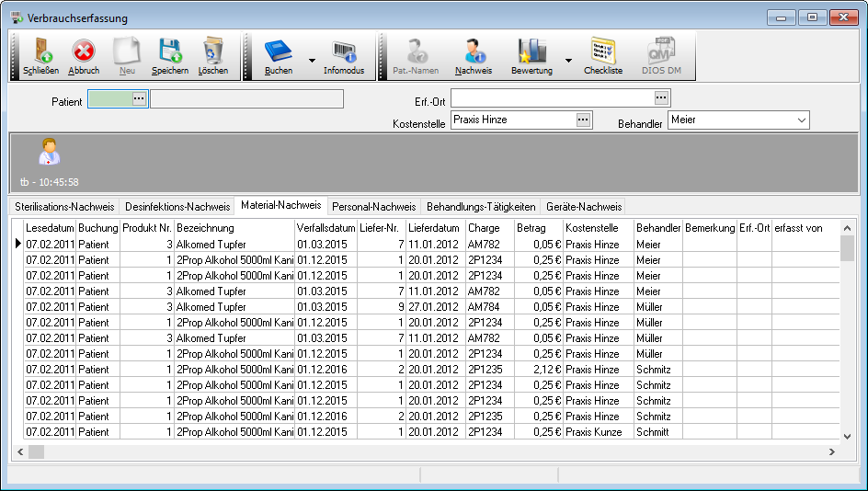
Task: Open the Behandler combo box
Action: (x=802, y=120)
